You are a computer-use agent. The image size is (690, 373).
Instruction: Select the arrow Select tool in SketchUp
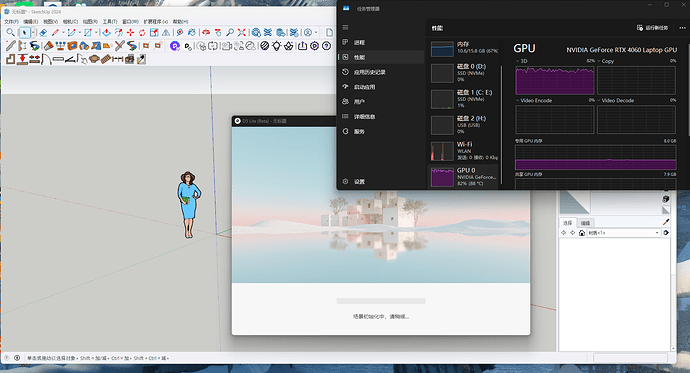[x=25, y=32]
